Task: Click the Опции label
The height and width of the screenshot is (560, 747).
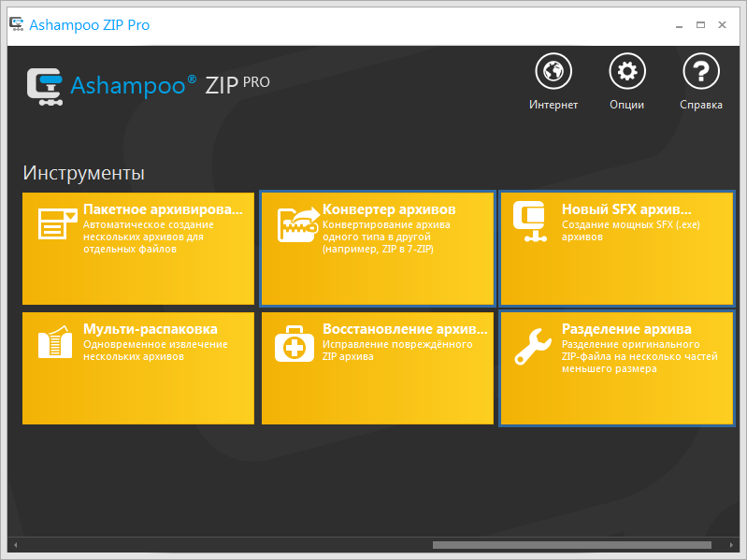Action: [x=627, y=105]
